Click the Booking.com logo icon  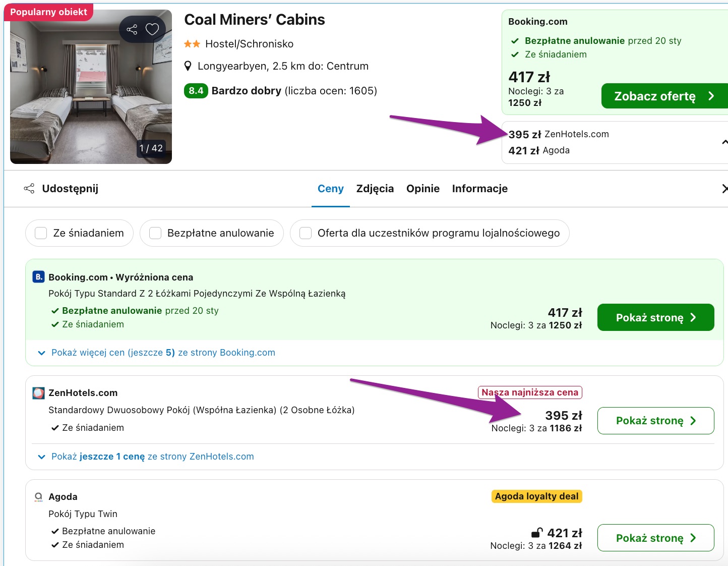coord(38,277)
